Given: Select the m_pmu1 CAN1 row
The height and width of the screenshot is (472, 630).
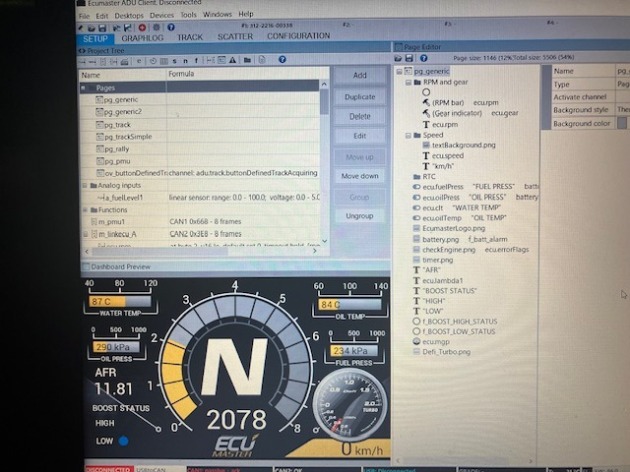Looking at the screenshot, I should 200,222.
